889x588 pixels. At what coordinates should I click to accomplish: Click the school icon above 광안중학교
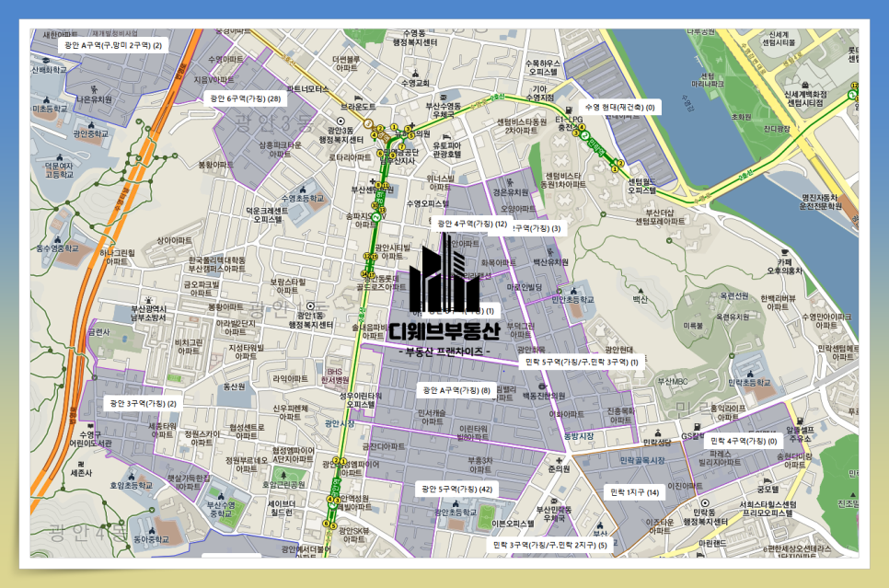click(91, 125)
